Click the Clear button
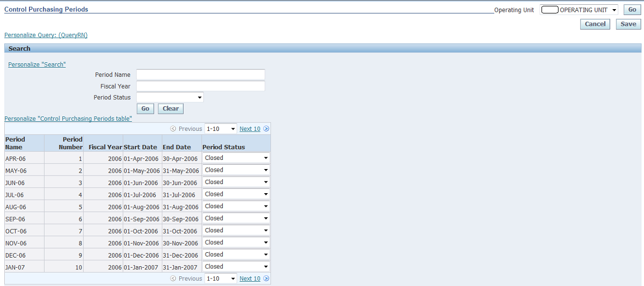The width and height of the screenshot is (644, 286). [x=171, y=108]
